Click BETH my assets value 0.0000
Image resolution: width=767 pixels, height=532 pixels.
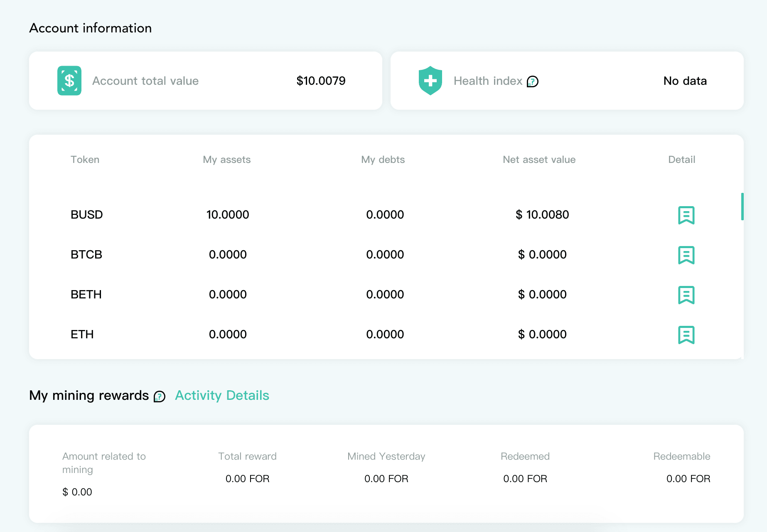(x=228, y=294)
